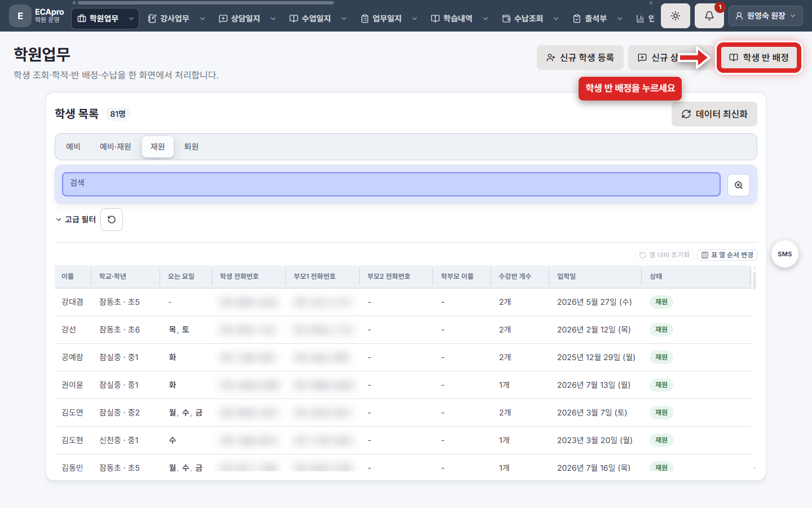Viewport: 812px width, 508px height.
Task: Open the 출석부 menu
Action: [590, 19]
